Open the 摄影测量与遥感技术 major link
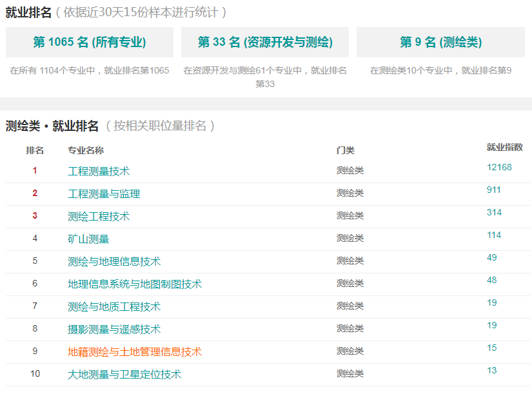The width and height of the screenshot is (532, 396). [114, 329]
